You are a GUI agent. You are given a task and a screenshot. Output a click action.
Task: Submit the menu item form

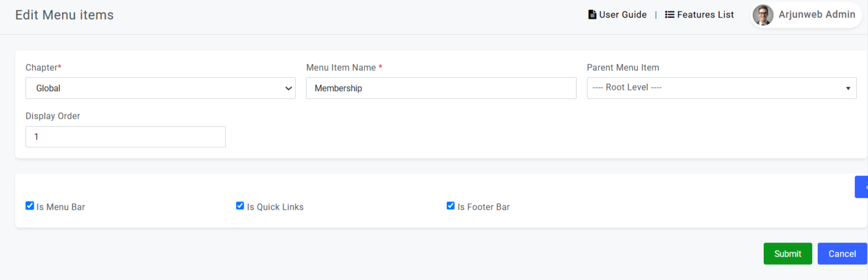pyautogui.click(x=788, y=254)
